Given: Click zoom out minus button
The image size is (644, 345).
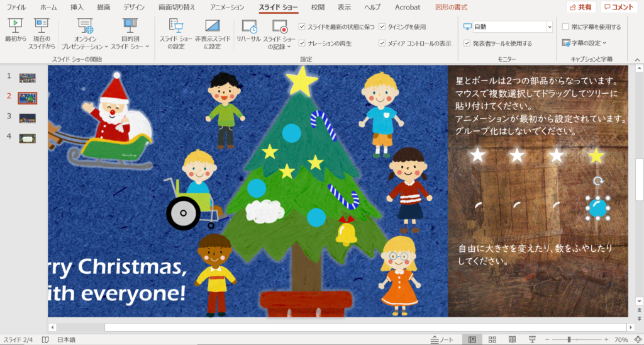Looking at the screenshot, I should click(x=547, y=340).
